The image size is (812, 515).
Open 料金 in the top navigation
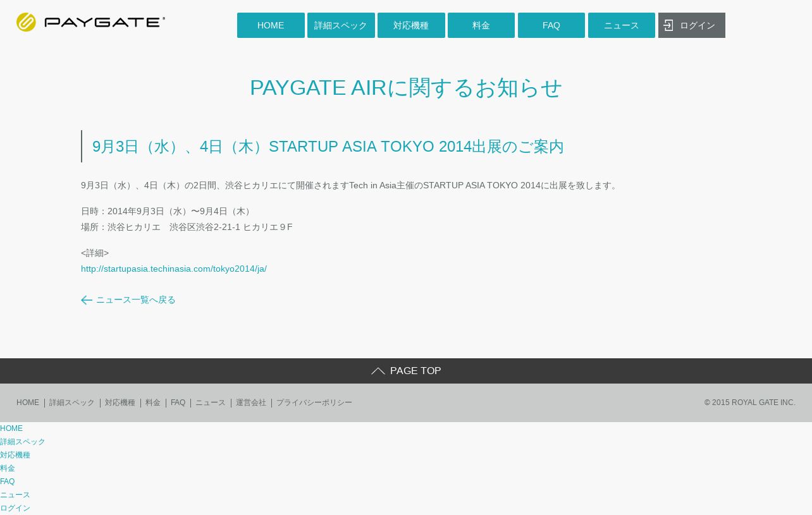click(x=481, y=25)
